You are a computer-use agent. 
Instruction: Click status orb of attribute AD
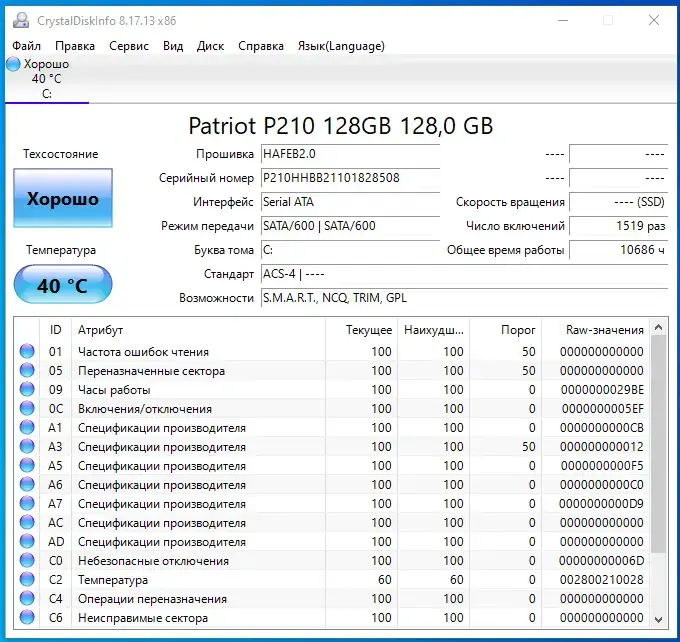27,542
